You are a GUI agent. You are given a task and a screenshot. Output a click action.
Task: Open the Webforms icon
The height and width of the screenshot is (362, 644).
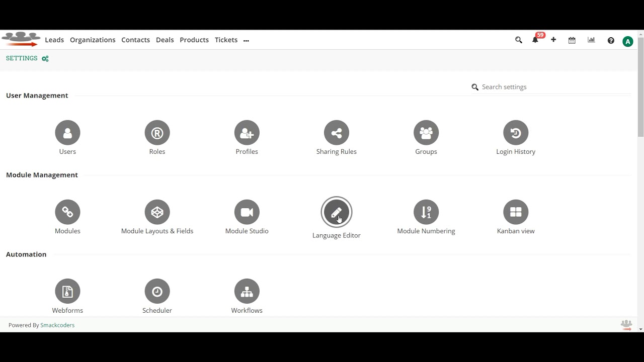(x=67, y=292)
